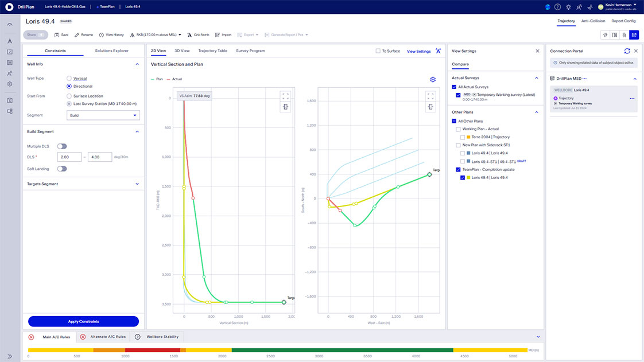Screen dimensions: 644x362
Task: Click the help question mark icon
Action: coord(557,7)
